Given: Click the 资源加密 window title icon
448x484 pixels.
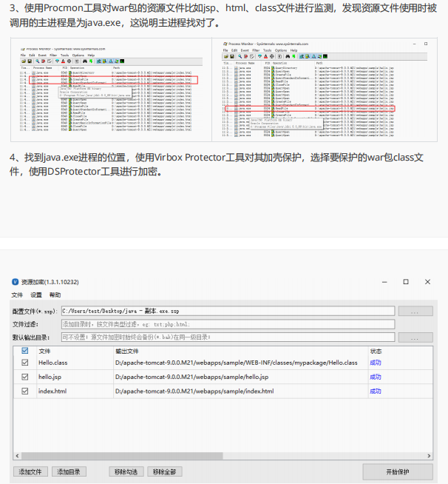Looking at the screenshot, I should 15,281.
